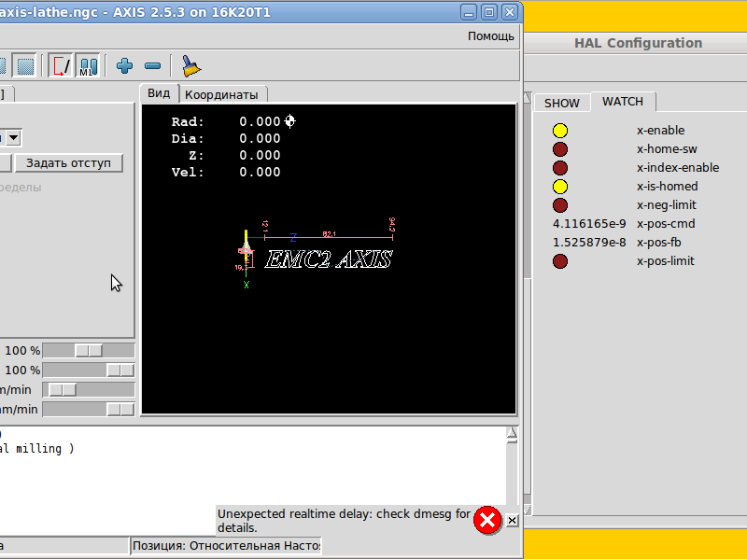Click the slider with thumb at far left
Image resolution: width=747 pixels, height=560 pixels.
pyautogui.click(x=89, y=389)
